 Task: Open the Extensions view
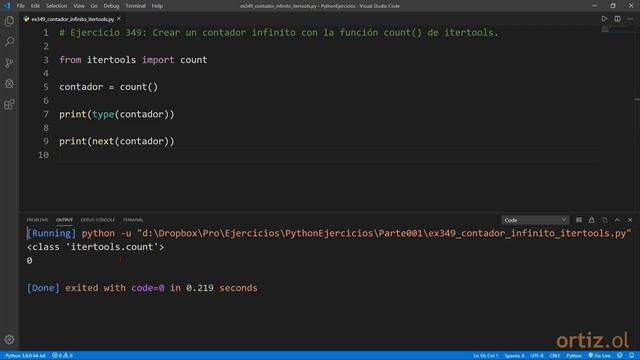(x=9, y=104)
